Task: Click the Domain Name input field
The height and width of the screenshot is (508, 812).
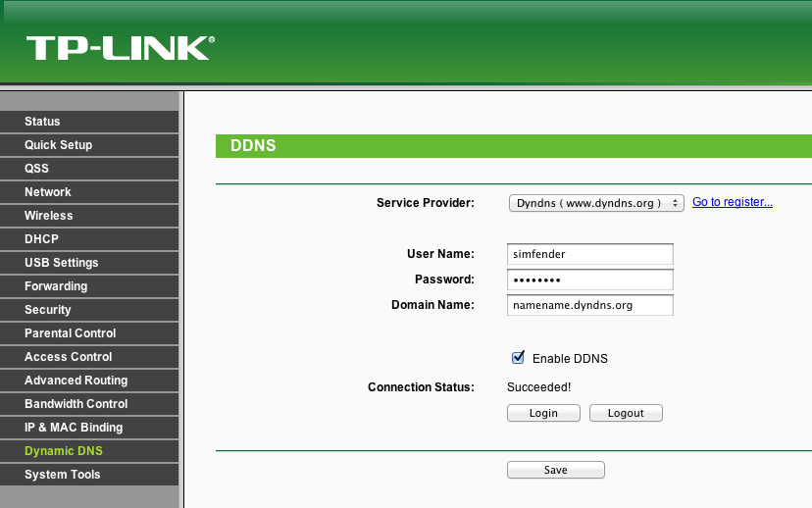Action: [x=589, y=305]
